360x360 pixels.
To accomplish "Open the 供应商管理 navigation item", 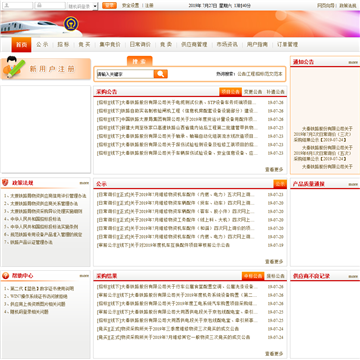I will coord(194,44).
